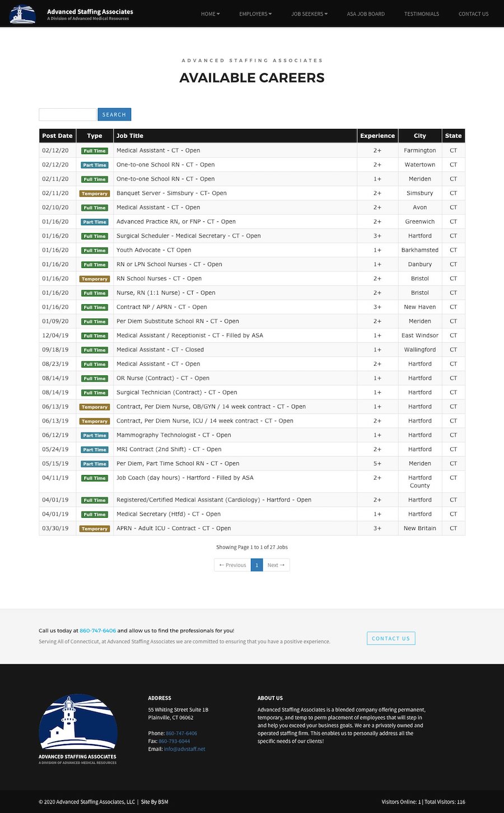This screenshot has height=813, width=504.
Task: Expand the EMPLOYERS dropdown menu
Action: click(255, 14)
